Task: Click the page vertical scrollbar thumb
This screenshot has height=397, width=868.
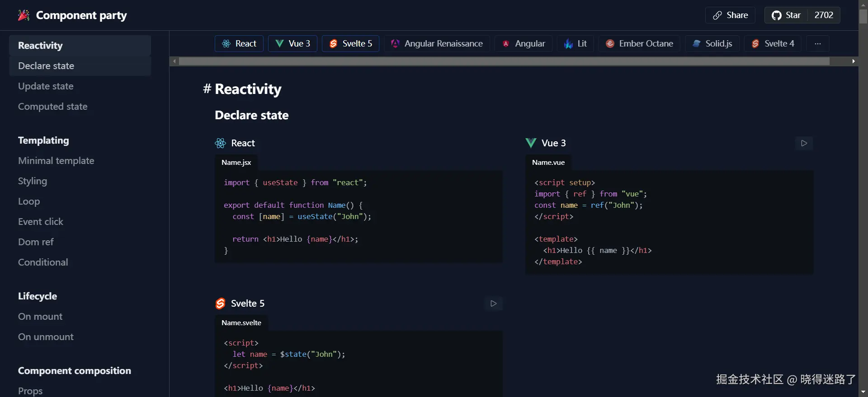Action: (x=863, y=16)
